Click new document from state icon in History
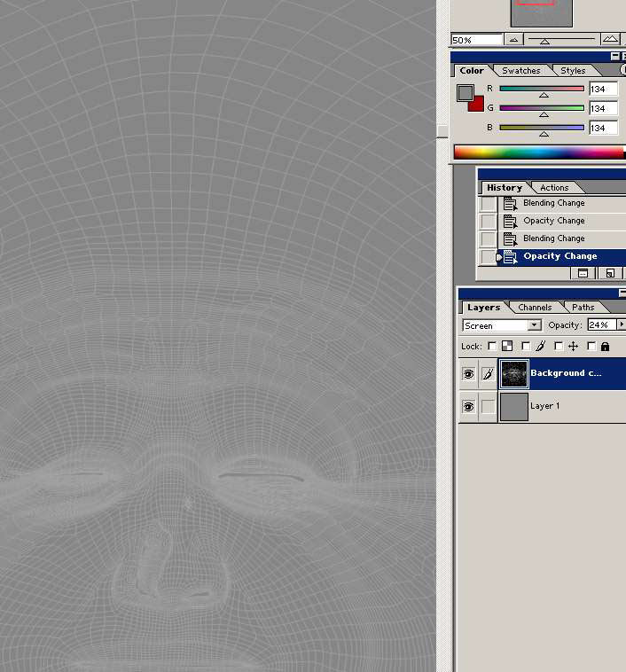This screenshot has width=626, height=672. coord(583,274)
